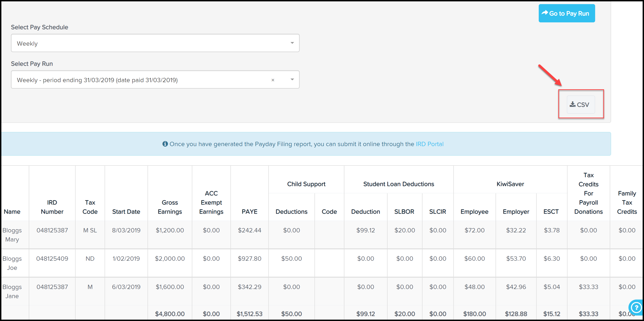The image size is (644, 321).
Task: Click the Weekly schedule dropdown arrow
Action: (292, 43)
